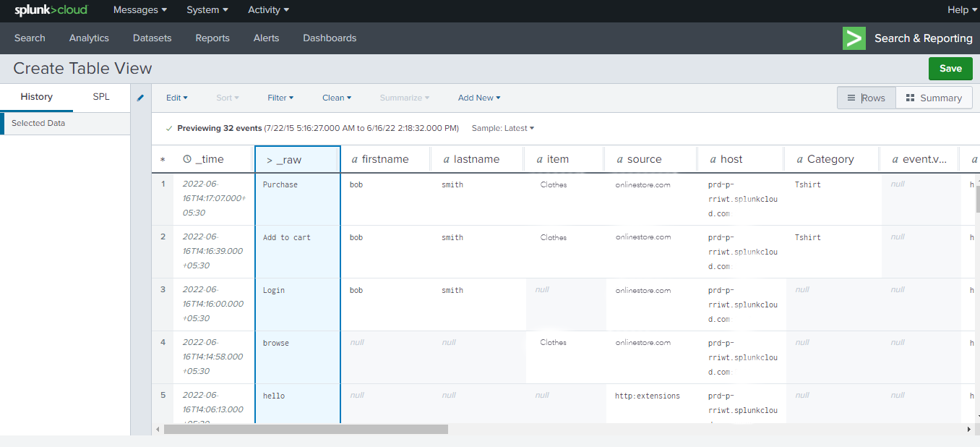980x447 pixels.
Task: Open the Help dropdown menu
Action: click(960, 10)
